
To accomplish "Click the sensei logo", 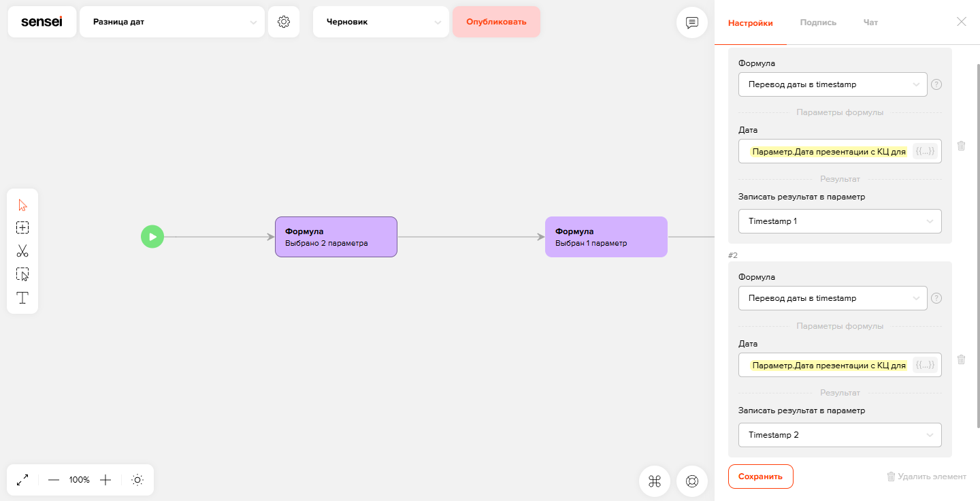I will pos(42,22).
